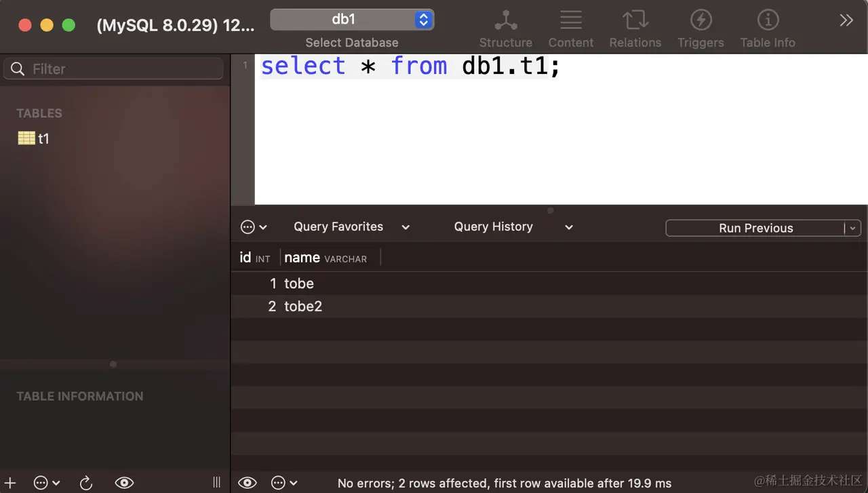The image size is (868, 493).
Task: Click the sidebar resize handle at bottom
Action: [x=217, y=483]
